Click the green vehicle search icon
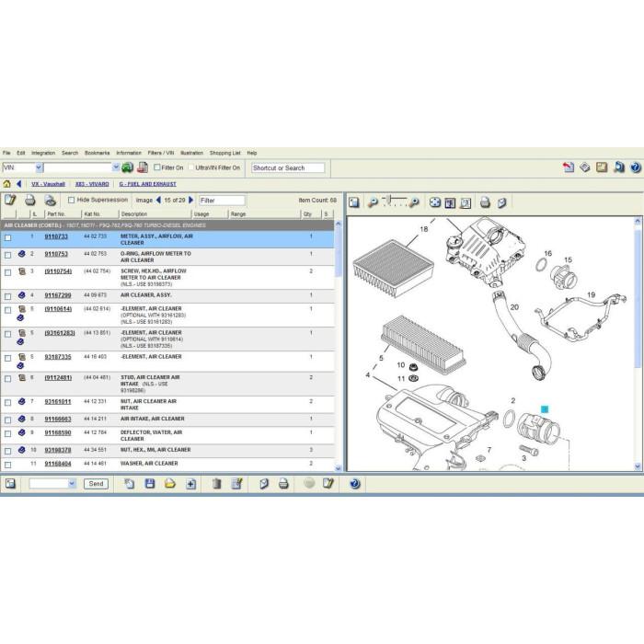The width and height of the screenshot is (644, 644). (128, 167)
